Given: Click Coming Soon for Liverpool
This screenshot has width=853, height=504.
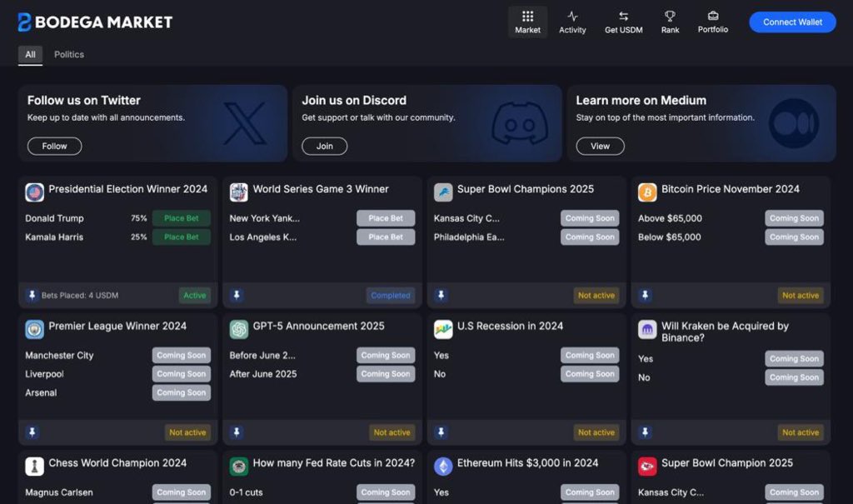Looking at the screenshot, I should (x=181, y=374).
